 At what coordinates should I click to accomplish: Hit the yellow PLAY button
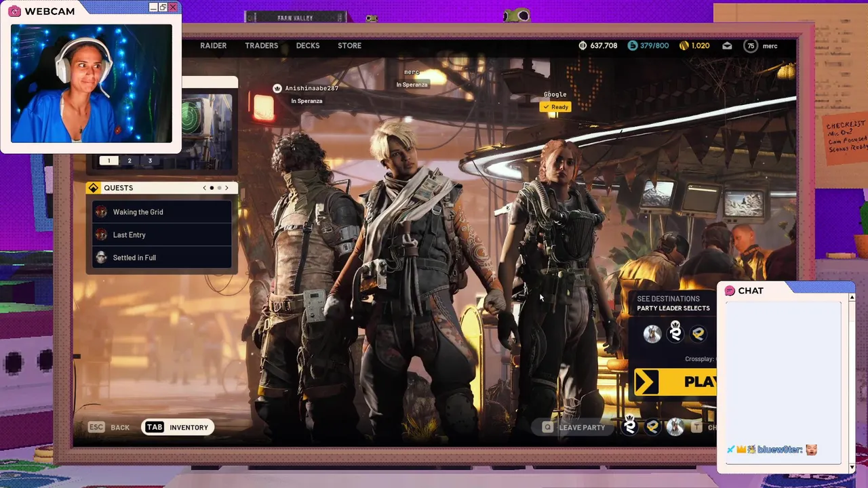pyautogui.click(x=675, y=382)
